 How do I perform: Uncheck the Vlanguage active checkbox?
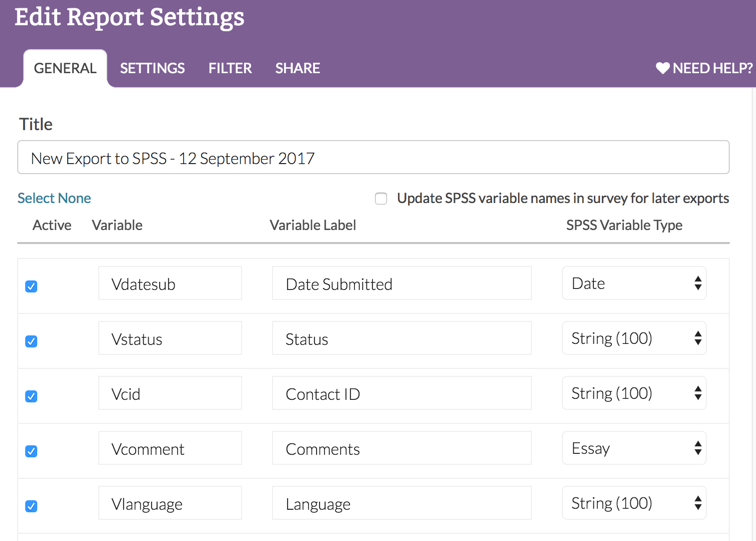31,506
